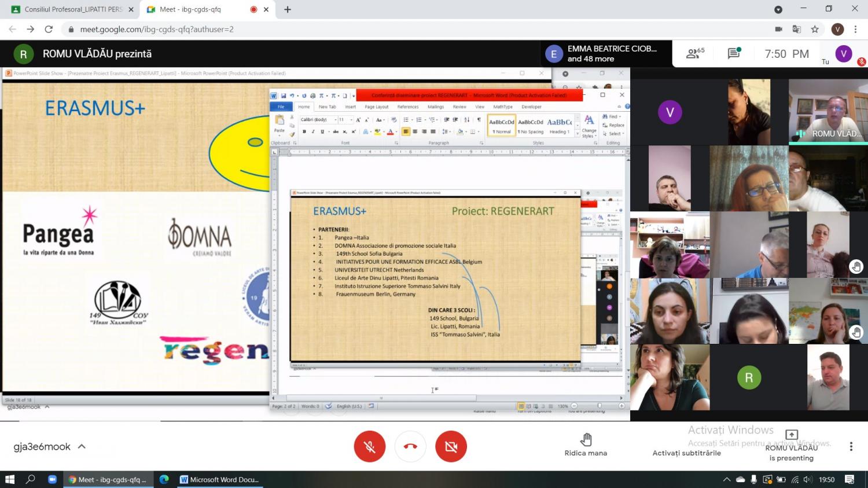Switch to Insert tab in Word
This screenshot has height=488, width=868.
[351, 107]
